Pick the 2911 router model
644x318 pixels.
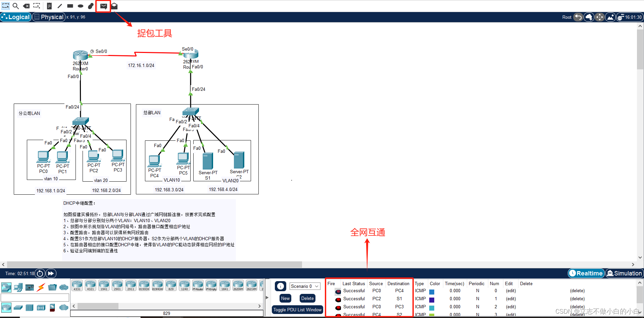(x=131, y=285)
